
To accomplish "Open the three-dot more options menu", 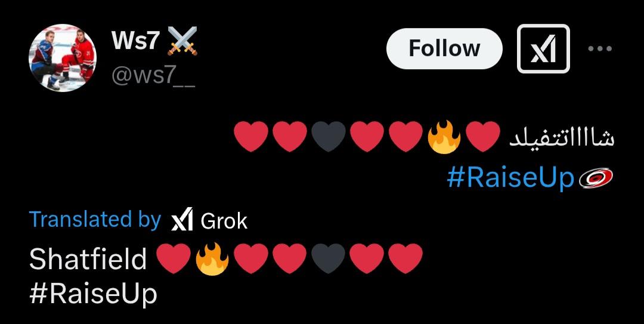I will 600,48.
